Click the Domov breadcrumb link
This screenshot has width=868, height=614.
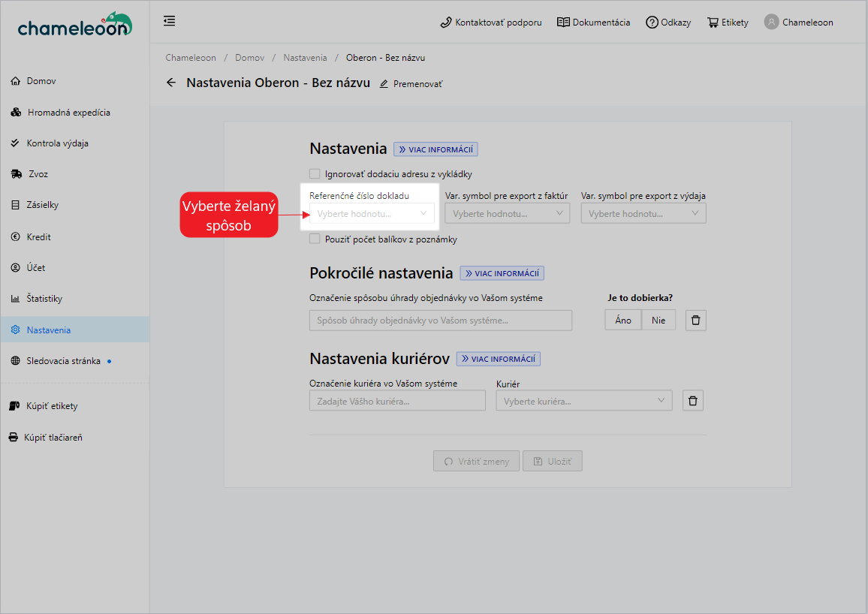pos(249,58)
